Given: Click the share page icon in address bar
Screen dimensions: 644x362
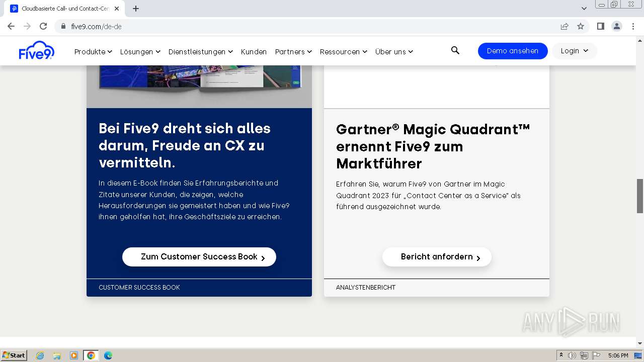Looking at the screenshot, I should click(x=565, y=26).
